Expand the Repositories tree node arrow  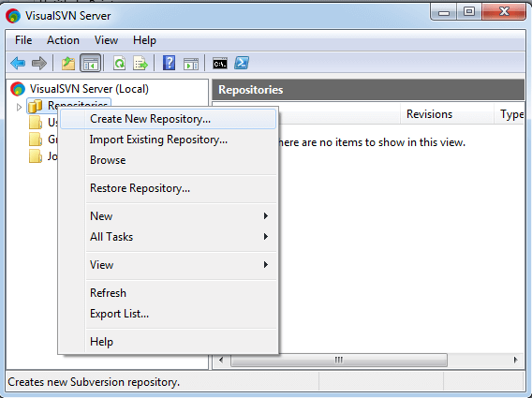(x=19, y=107)
